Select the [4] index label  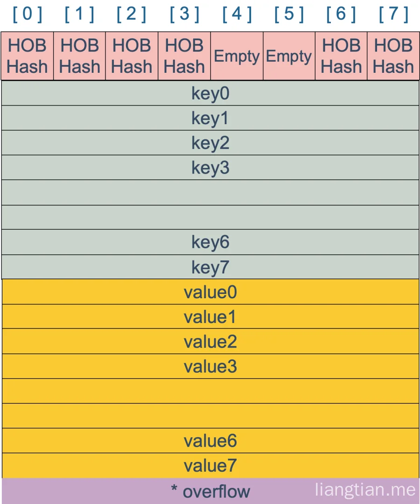click(x=237, y=14)
